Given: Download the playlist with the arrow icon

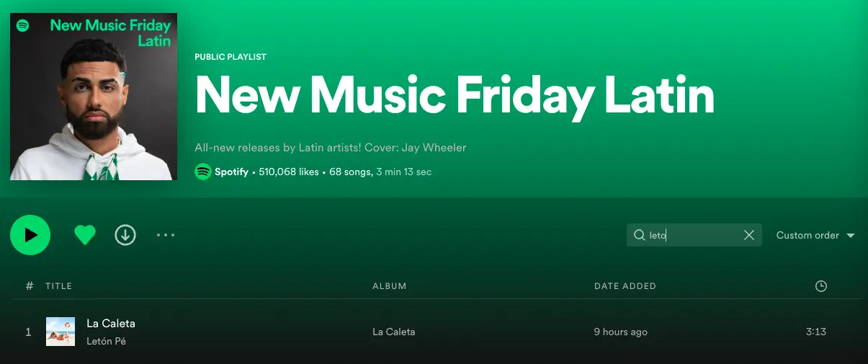Looking at the screenshot, I should pos(125,235).
